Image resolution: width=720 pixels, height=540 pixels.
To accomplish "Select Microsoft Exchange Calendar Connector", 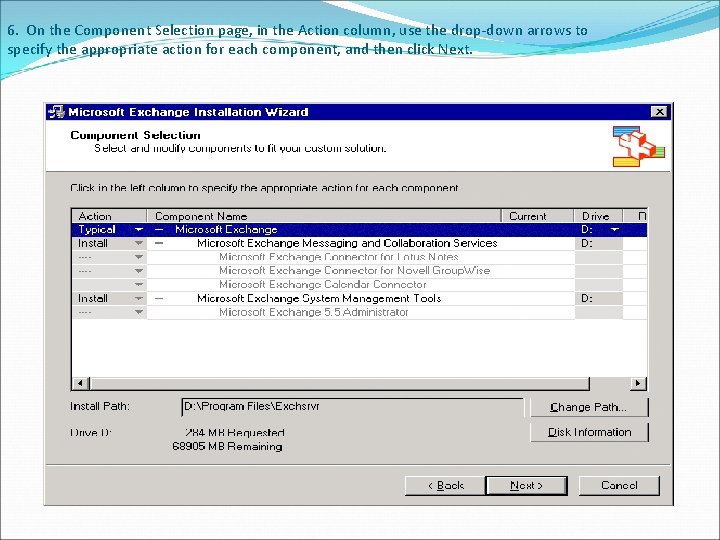I will [x=323, y=285].
